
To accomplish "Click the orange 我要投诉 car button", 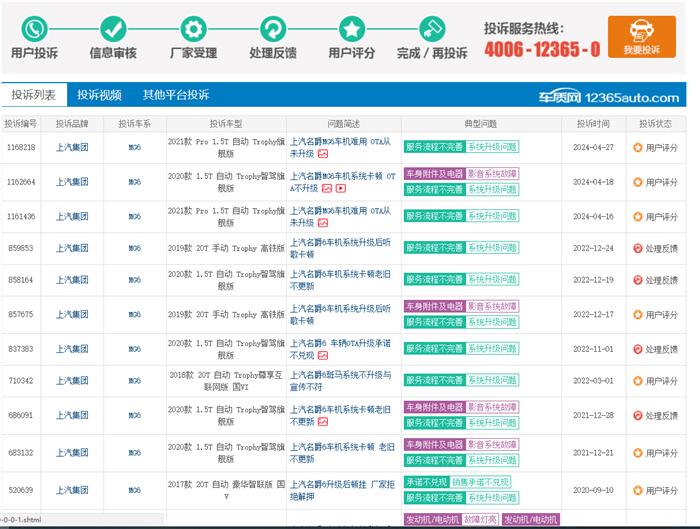I will pos(642,37).
